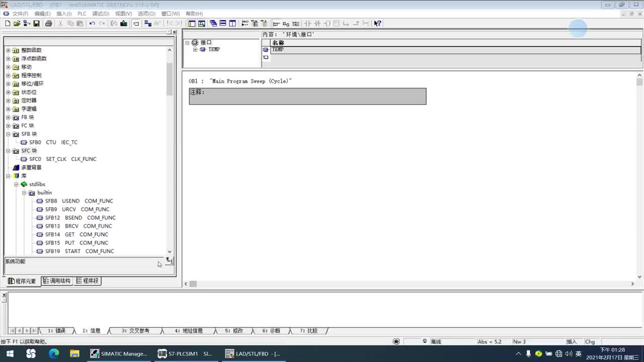Viewport: 644px width, 362px height.
Task: Click the Open file toolbar icon
Action: [x=17, y=23]
